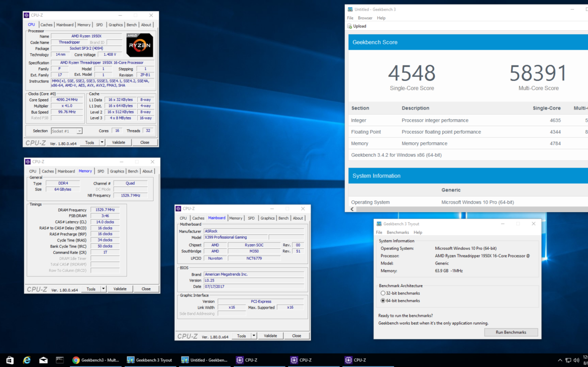Click the volume icon in the system tray
588x367 pixels.
click(576, 360)
